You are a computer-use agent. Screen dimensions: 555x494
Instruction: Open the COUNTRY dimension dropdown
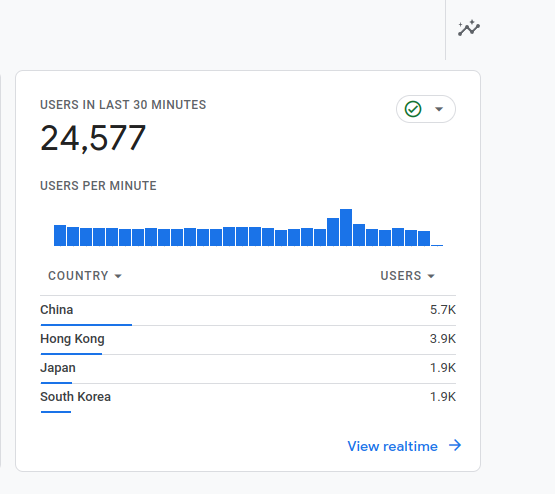[x=85, y=276]
